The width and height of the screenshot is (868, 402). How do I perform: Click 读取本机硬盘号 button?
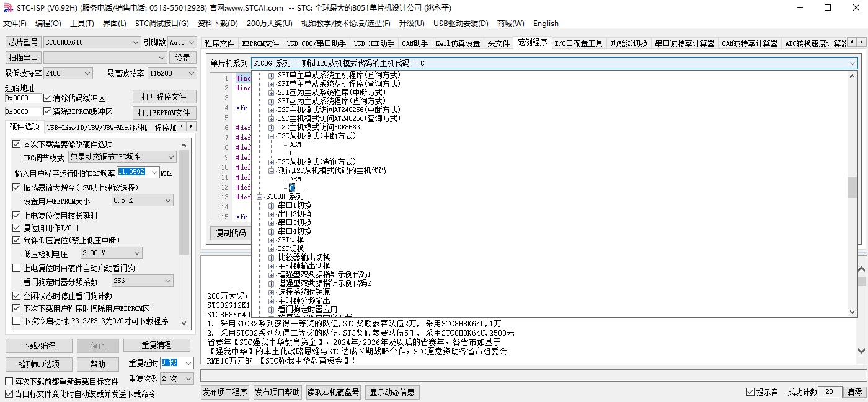pos(334,392)
